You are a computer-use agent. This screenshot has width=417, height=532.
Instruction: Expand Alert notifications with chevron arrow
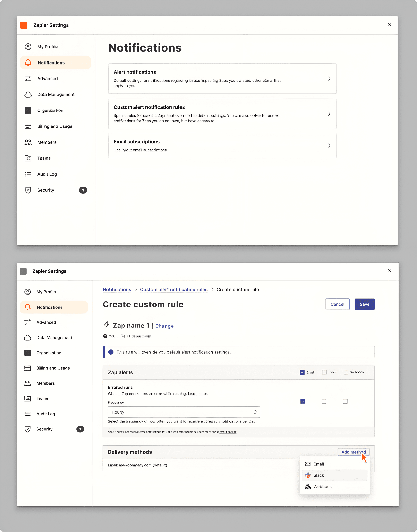tap(329, 79)
